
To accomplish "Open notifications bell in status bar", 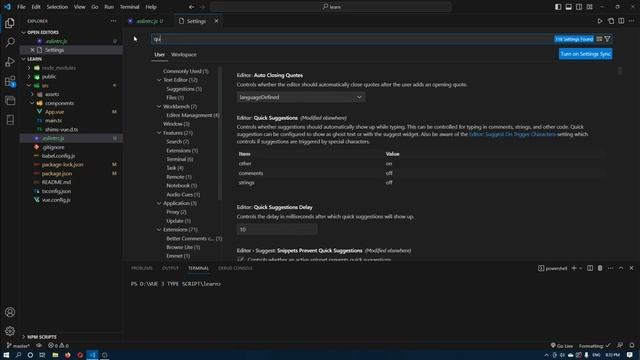I will (631, 346).
